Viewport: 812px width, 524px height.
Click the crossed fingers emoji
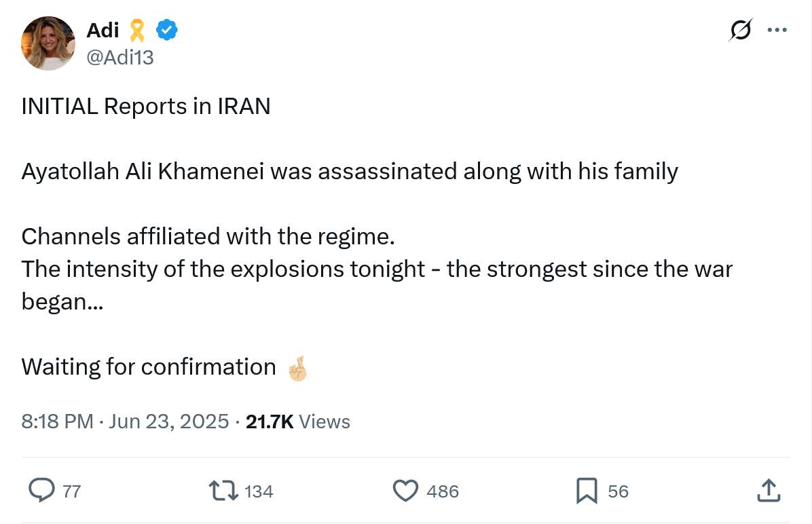pyautogui.click(x=297, y=368)
